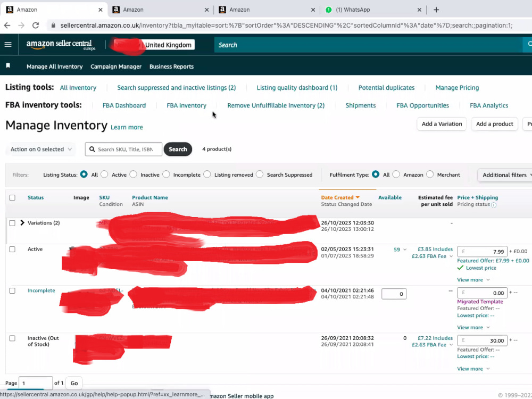Click the browser address bar URL
532x399 pixels.
[x=286, y=26]
